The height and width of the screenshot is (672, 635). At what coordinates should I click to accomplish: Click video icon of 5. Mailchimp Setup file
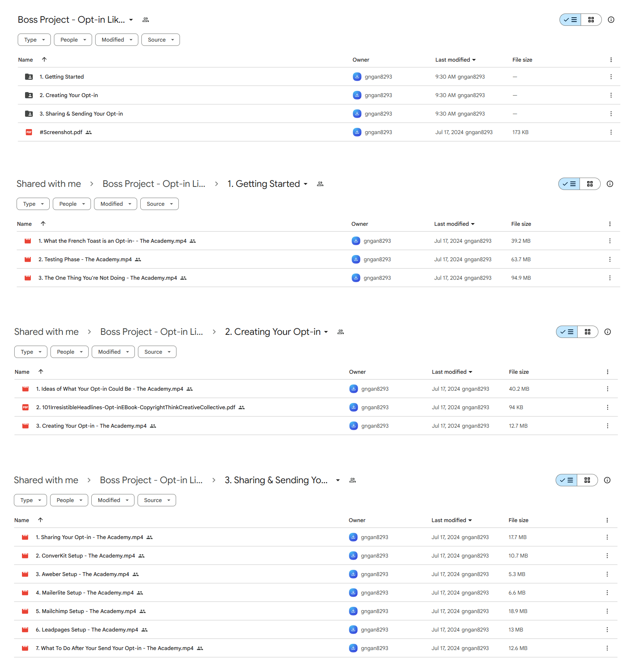(25, 611)
